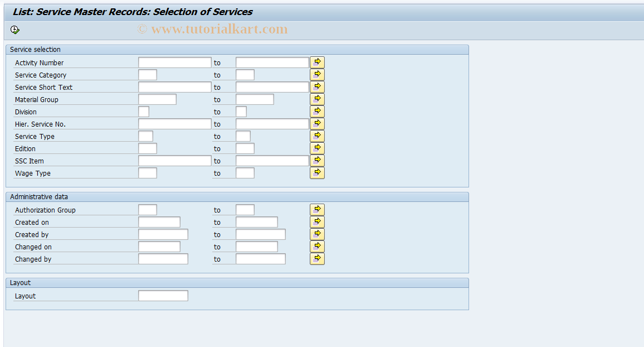Open multiple selection for Activity Number
The image size is (644, 347).
(x=317, y=62)
